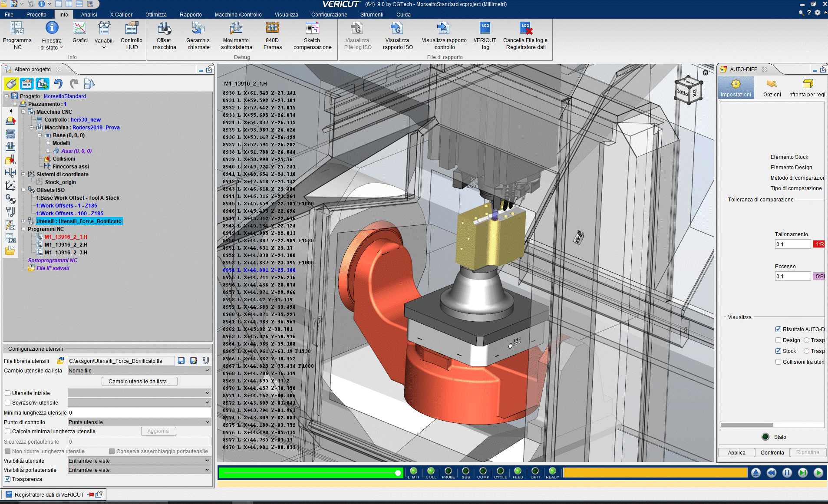Open Visibilità portautensile dropdown
This screenshot has width=828, height=504.
(139, 470)
